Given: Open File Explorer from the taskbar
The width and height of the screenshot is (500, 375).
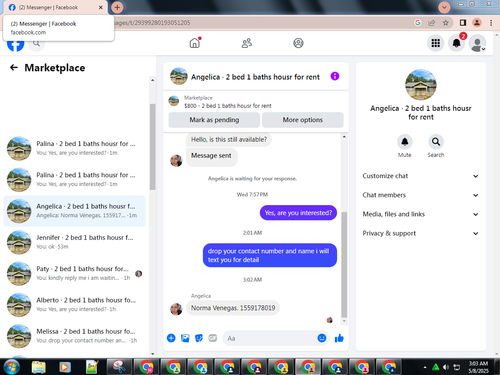Looking at the screenshot, I should [38, 367].
